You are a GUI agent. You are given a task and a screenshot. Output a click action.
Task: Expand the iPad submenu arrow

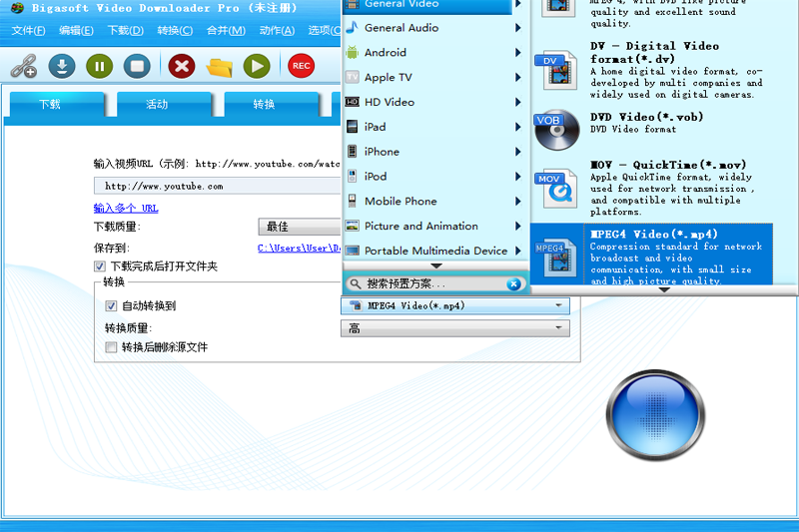click(x=518, y=127)
